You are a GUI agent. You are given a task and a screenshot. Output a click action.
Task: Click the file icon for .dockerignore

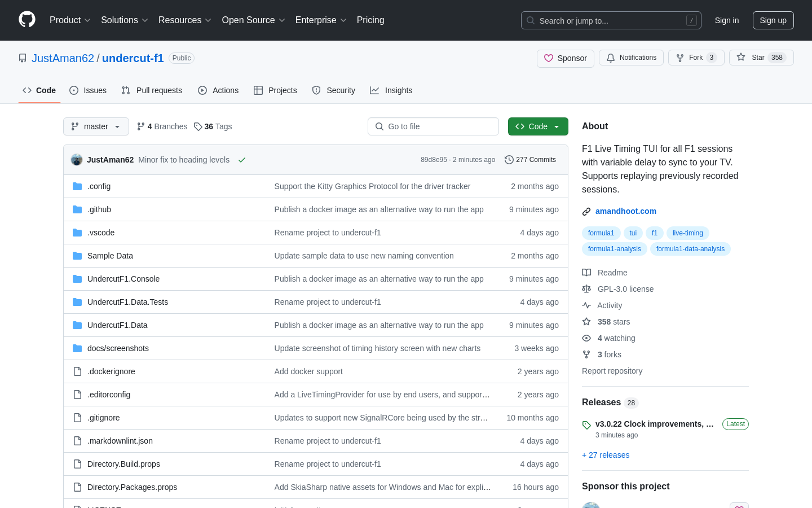pos(77,371)
